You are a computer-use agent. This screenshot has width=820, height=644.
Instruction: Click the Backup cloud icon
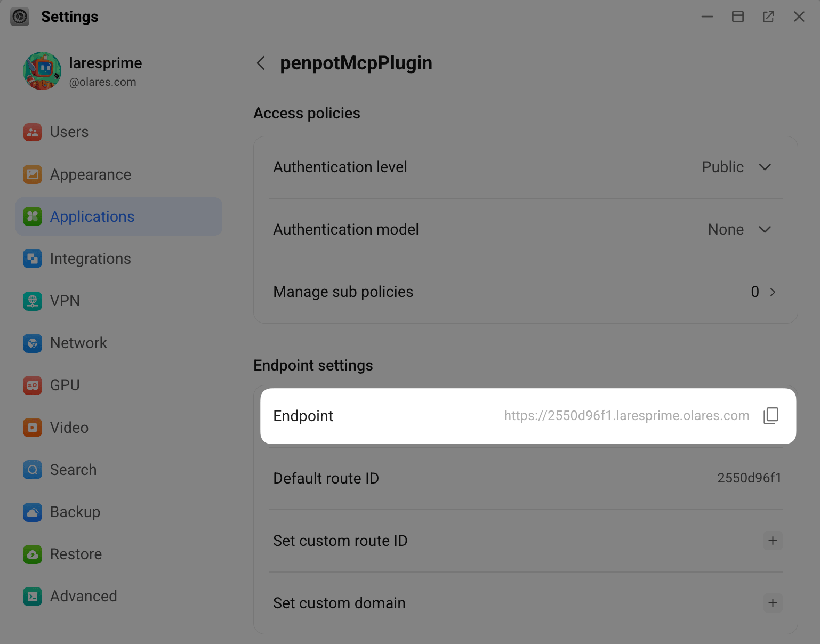[33, 512]
